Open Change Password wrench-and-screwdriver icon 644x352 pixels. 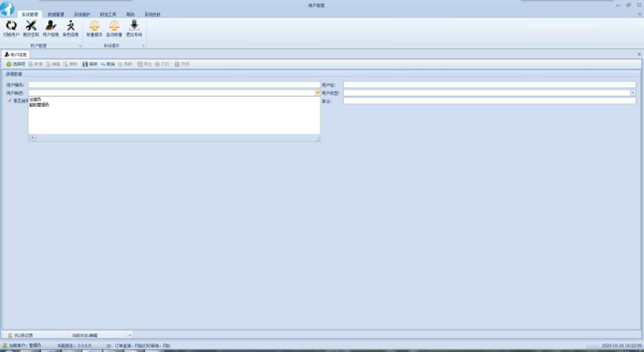pos(31,25)
